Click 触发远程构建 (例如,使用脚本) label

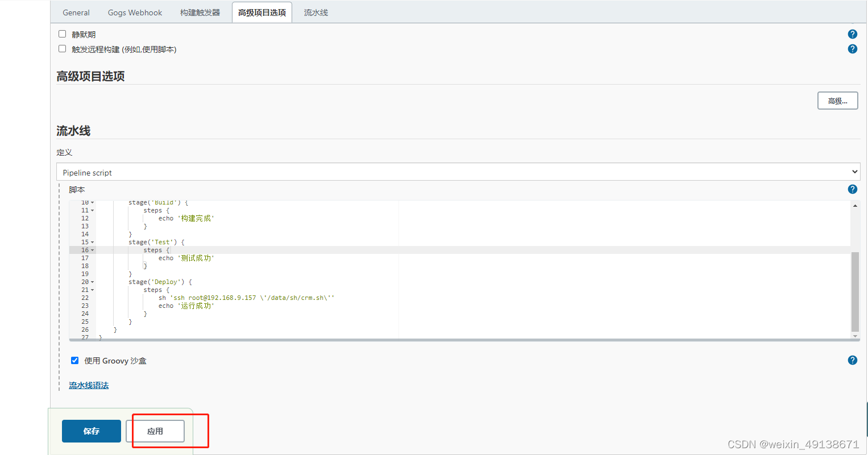click(x=124, y=49)
